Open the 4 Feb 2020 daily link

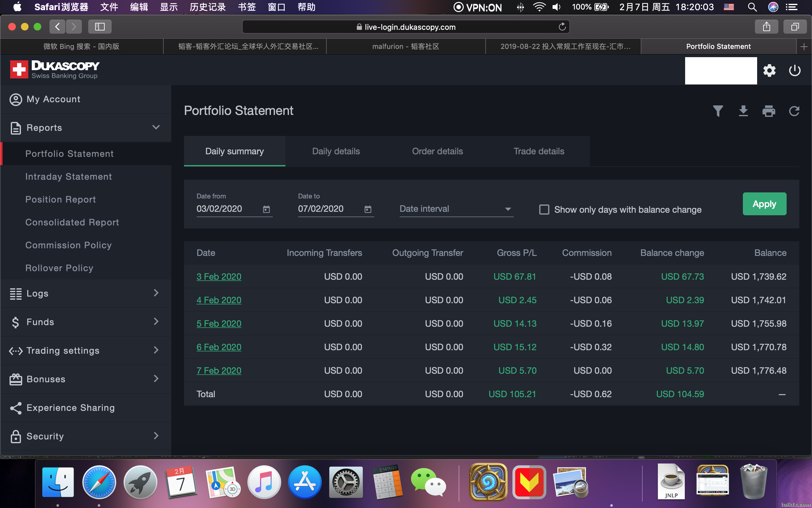(219, 300)
